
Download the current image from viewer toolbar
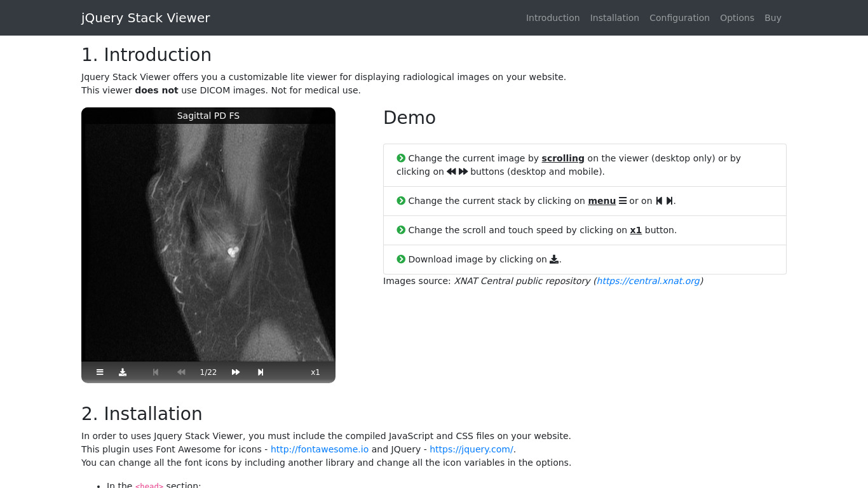[x=123, y=372]
